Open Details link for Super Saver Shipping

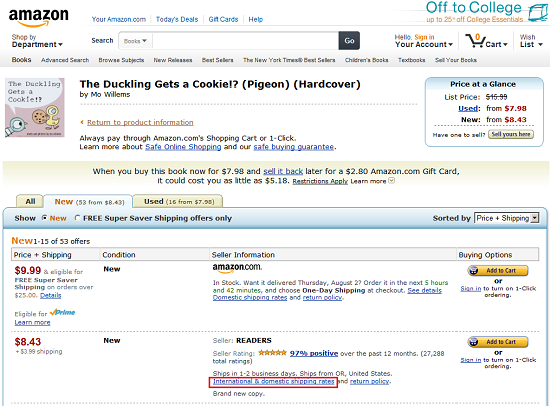[51, 295]
